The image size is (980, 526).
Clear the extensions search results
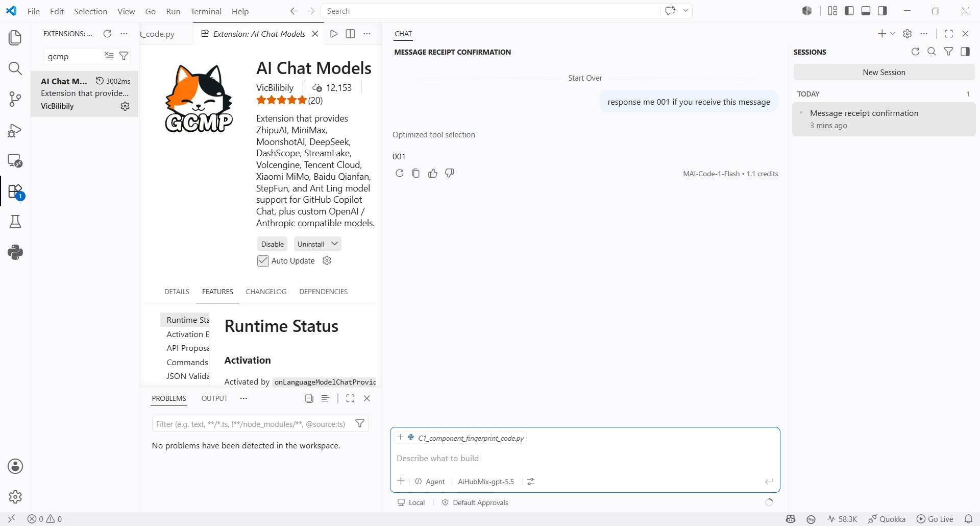click(109, 56)
